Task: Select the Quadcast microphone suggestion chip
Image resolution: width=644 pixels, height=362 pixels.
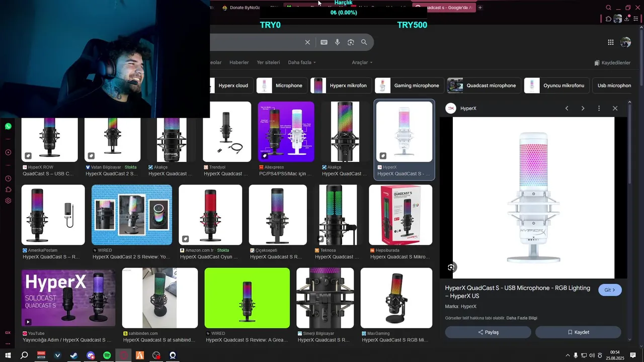Action: pyautogui.click(x=484, y=85)
